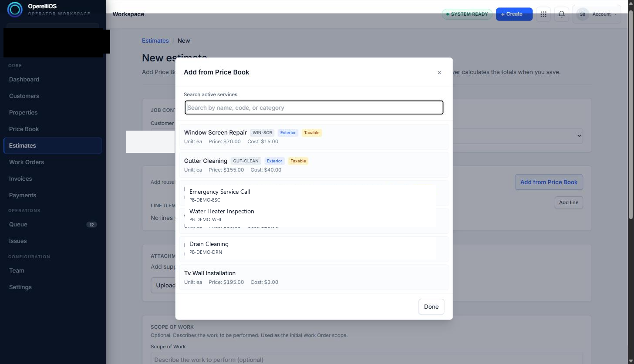Image resolution: width=634 pixels, height=364 pixels.
Task: Select the Gutter Cleaning service
Action: tap(314, 165)
